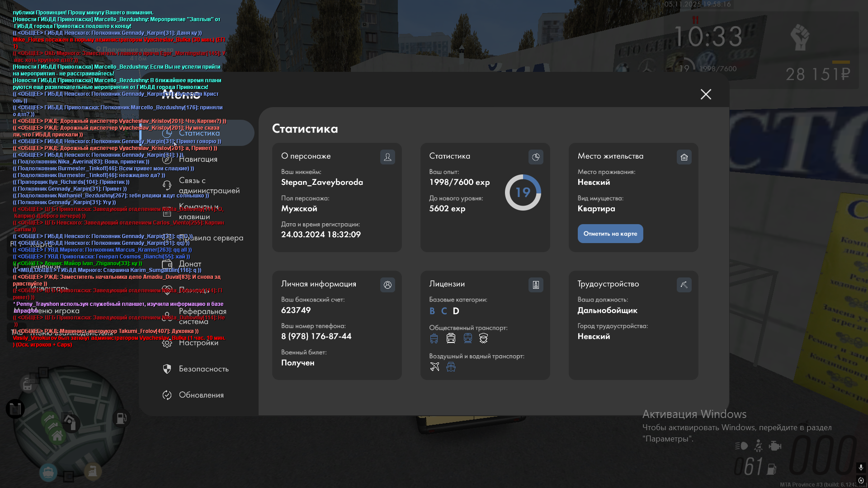Open Настройки from the sidebar
The width and height of the screenshot is (868, 488).
click(x=198, y=343)
